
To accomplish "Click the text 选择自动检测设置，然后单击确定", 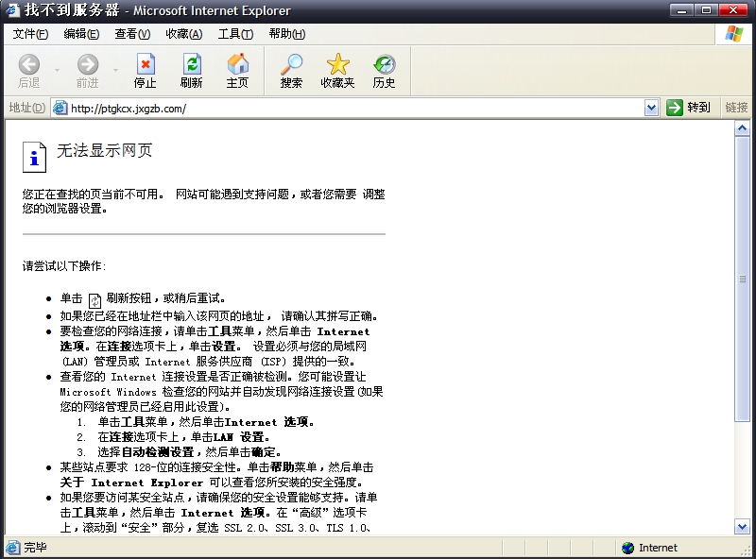I will point(189,452).
